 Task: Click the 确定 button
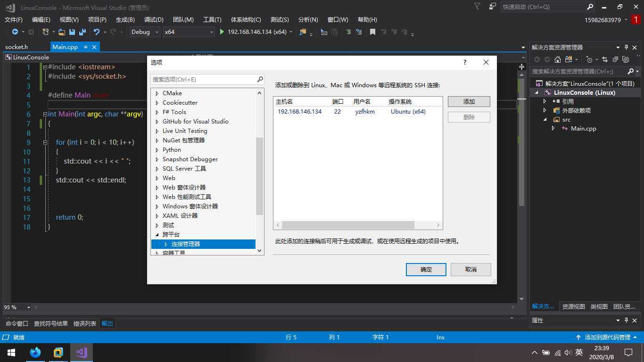(426, 270)
